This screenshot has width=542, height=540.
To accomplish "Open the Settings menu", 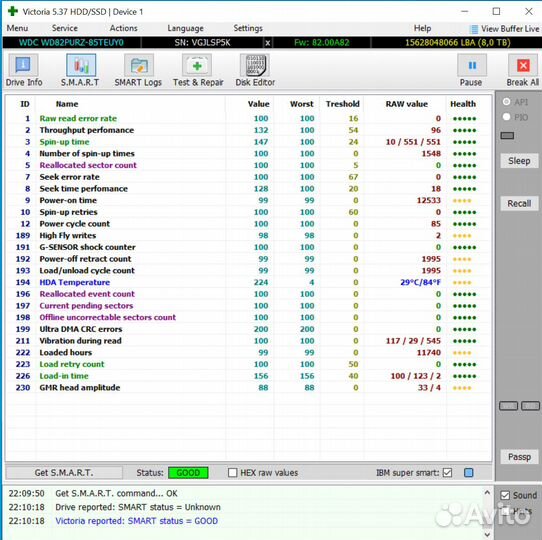I will click(248, 28).
